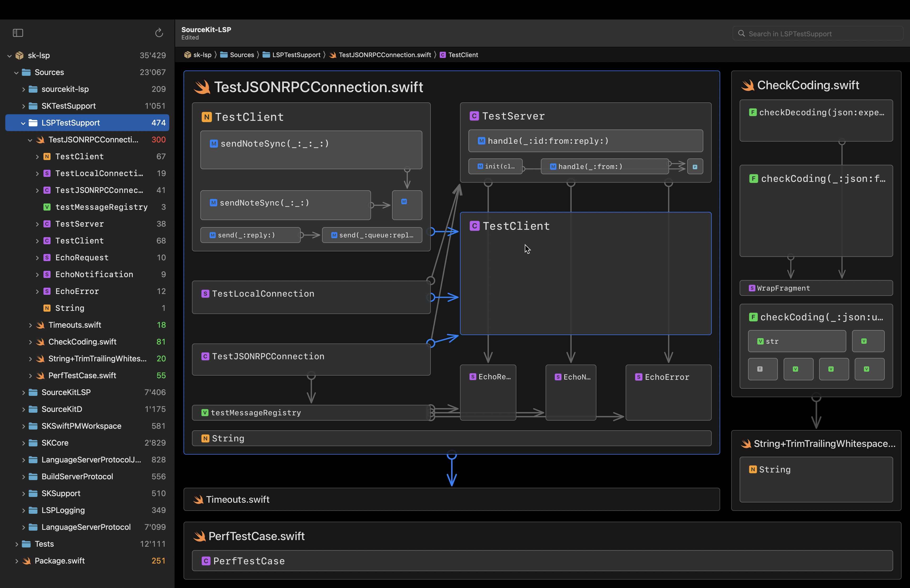Click the unlabeled M node beside sendNoteSync(_:_:)
This screenshot has width=910, height=588.
[407, 205]
